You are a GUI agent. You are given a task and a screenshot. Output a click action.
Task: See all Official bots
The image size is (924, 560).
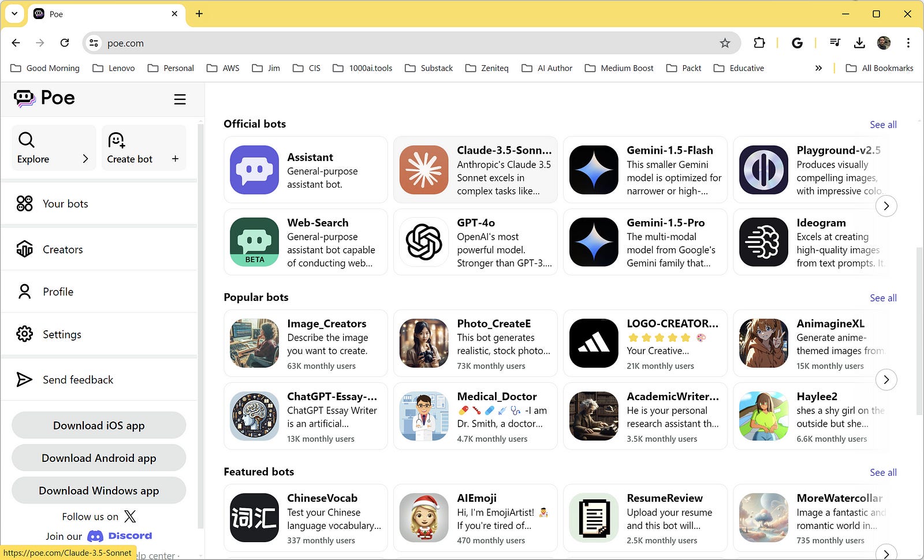pos(883,125)
